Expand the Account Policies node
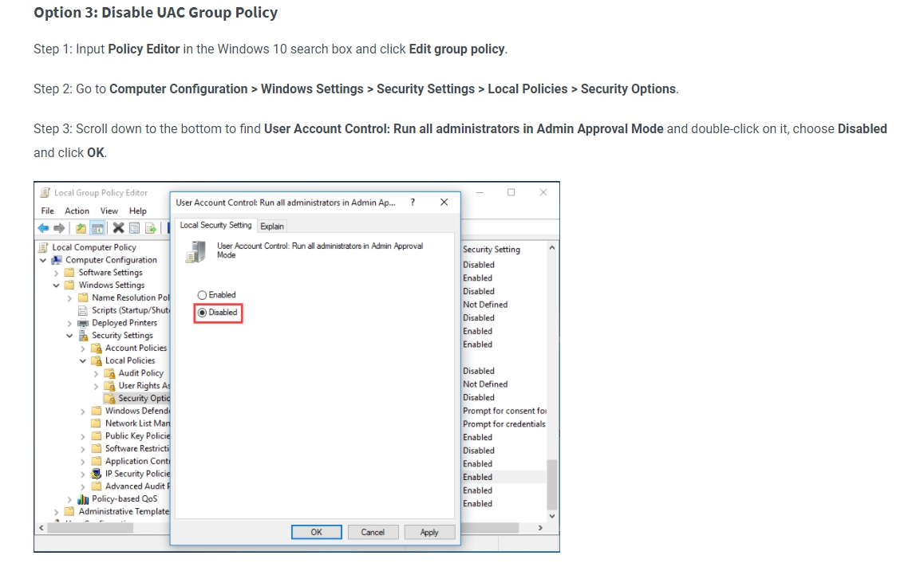Screen dimensions: 924x571 82,349
